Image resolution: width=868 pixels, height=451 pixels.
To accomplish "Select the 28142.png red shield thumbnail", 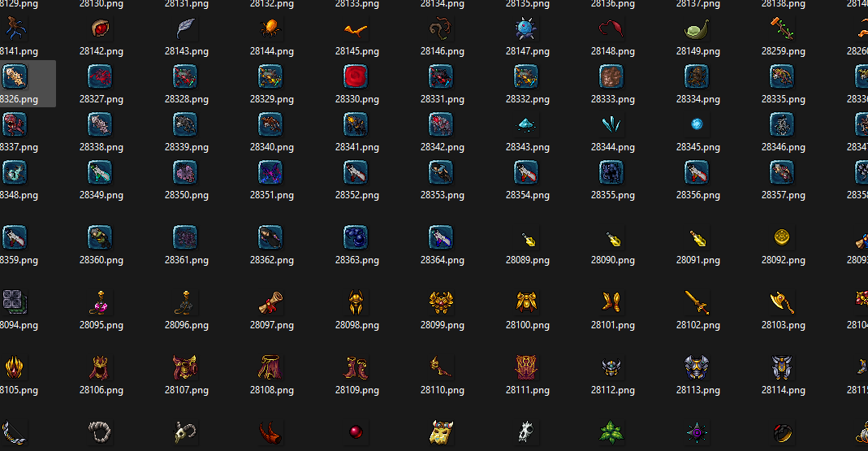I will [100, 28].
